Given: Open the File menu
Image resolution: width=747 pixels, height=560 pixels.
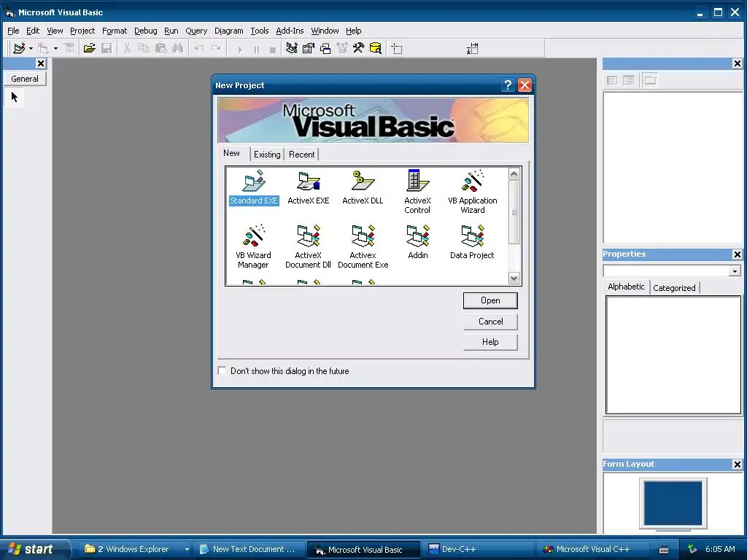Looking at the screenshot, I should [13, 31].
